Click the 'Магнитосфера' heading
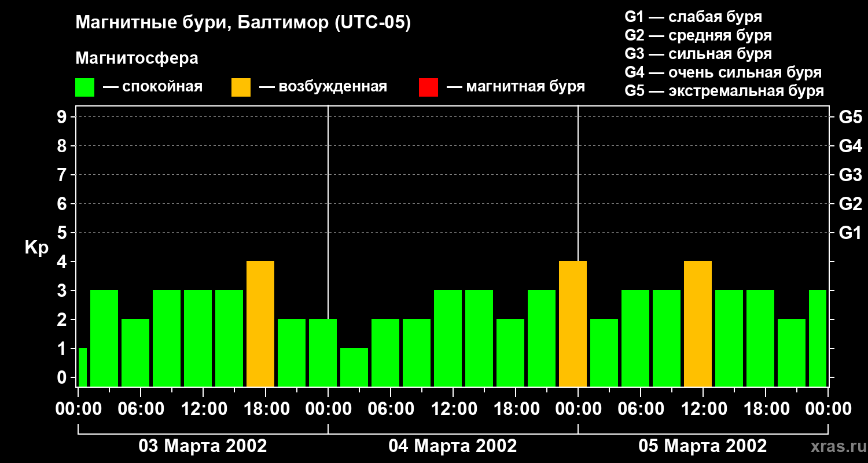The image size is (868, 463). pyautogui.click(x=137, y=58)
